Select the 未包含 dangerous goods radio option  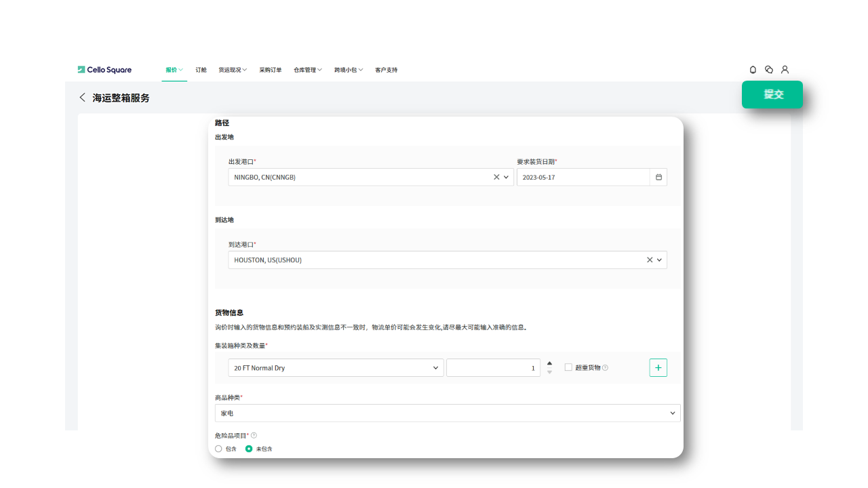249,449
